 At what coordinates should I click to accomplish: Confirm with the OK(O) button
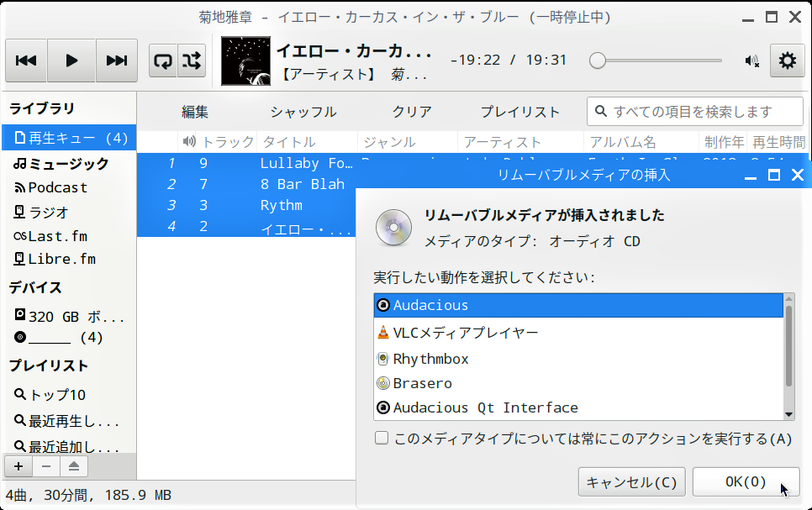coord(746,482)
